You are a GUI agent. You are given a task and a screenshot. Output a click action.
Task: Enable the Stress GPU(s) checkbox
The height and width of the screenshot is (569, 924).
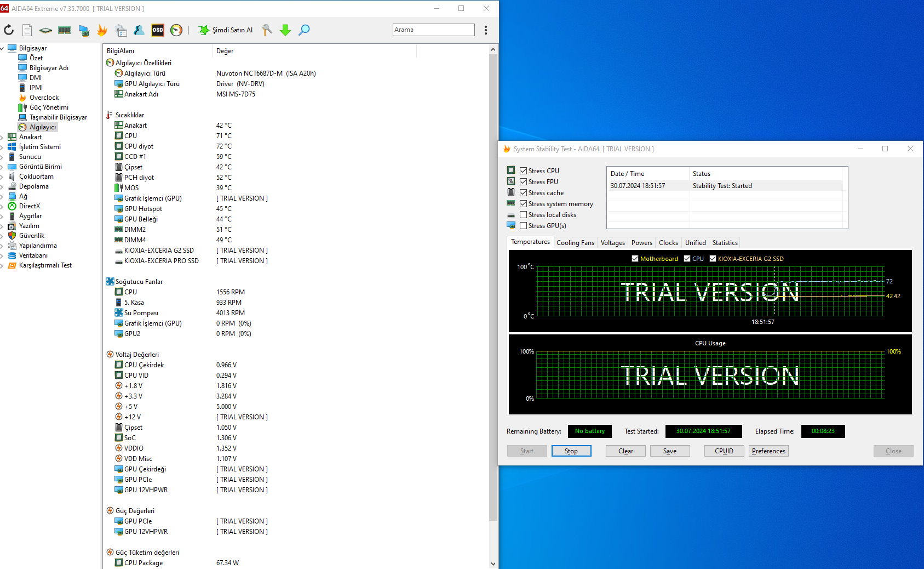click(524, 226)
